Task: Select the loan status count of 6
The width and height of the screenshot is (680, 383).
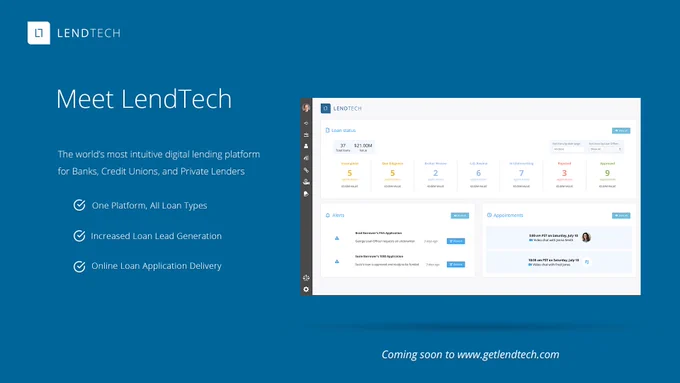Action: (x=478, y=173)
